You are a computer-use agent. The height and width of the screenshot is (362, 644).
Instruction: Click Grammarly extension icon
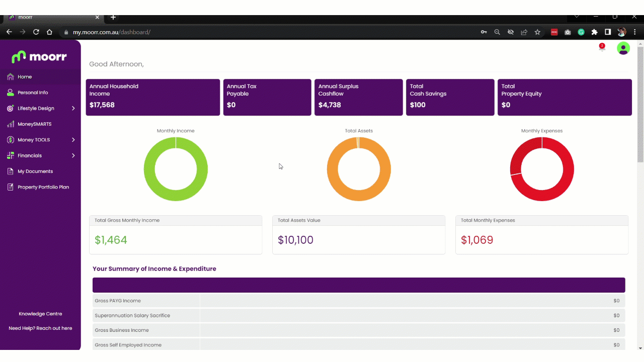pyautogui.click(x=581, y=32)
